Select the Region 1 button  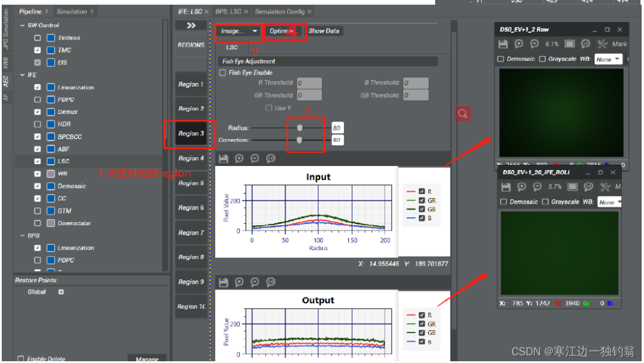pos(191,84)
